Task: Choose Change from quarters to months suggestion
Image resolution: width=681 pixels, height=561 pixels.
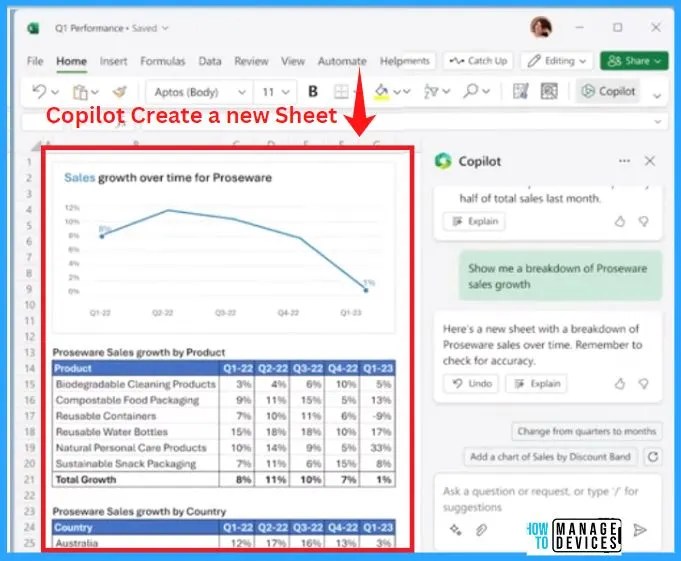Action: tap(586, 431)
